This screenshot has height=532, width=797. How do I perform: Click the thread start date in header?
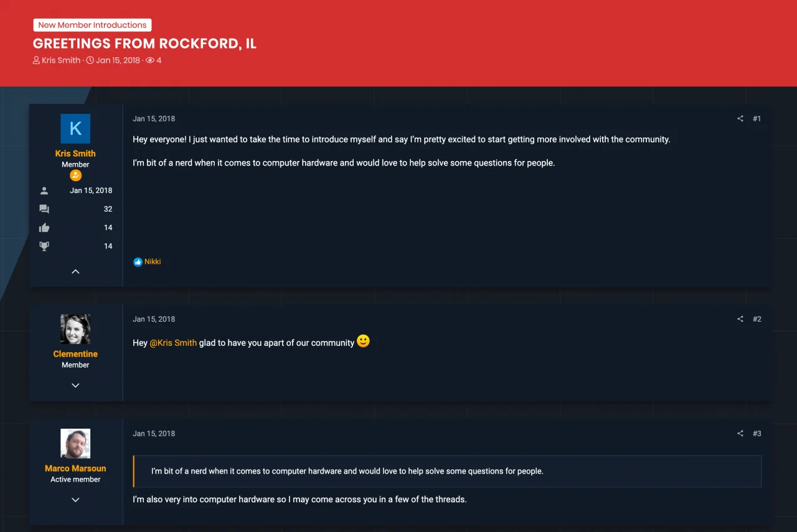click(118, 60)
